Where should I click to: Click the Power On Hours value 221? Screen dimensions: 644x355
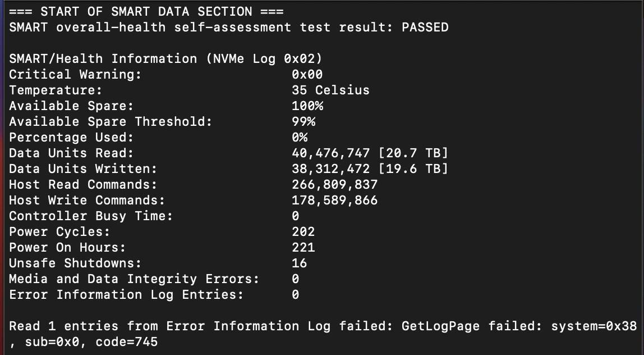point(303,247)
